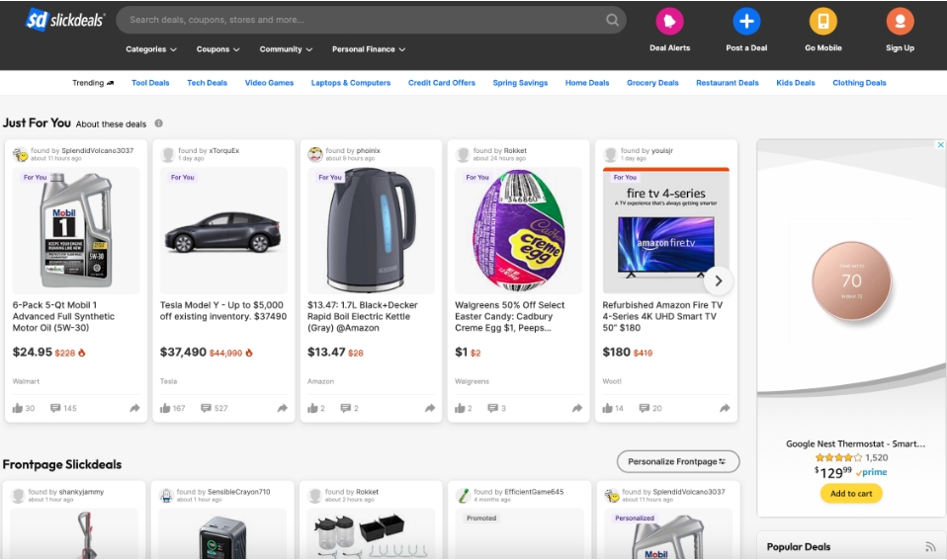Click the Popular Deals heading

click(x=799, y=547)
